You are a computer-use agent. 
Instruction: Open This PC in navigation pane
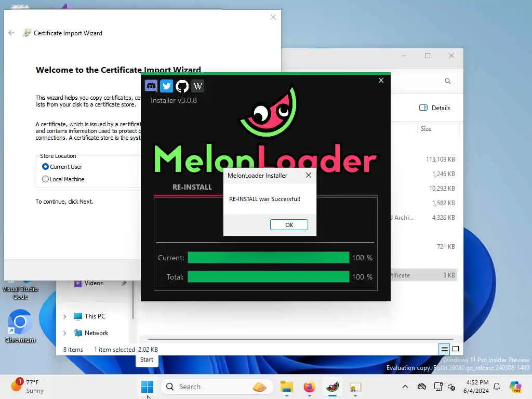point(95,316)
